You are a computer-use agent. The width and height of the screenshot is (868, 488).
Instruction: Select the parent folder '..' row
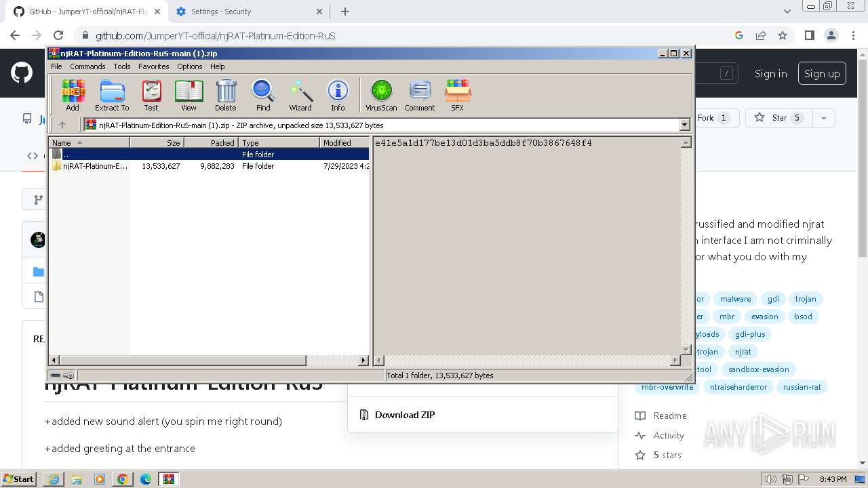209,155
